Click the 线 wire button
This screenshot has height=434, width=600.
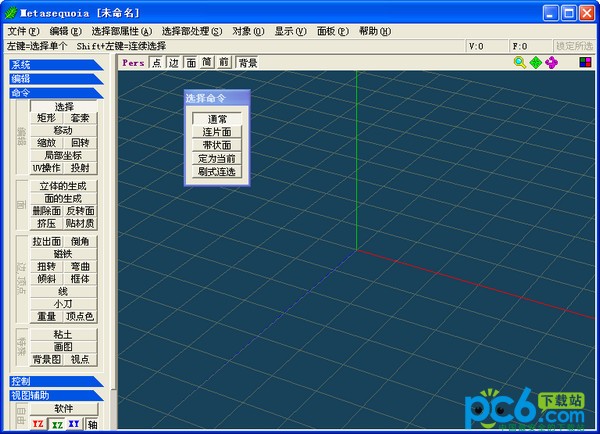(x=64, y=292)
